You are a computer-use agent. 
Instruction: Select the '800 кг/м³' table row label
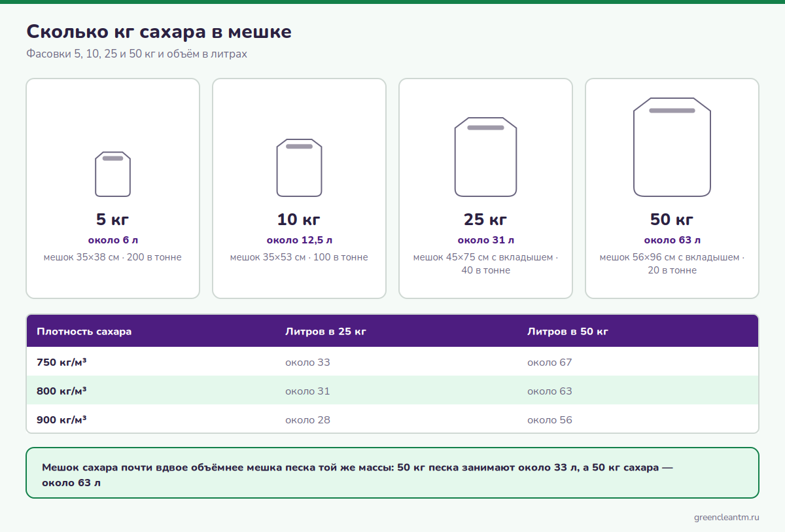coord(61,391)
